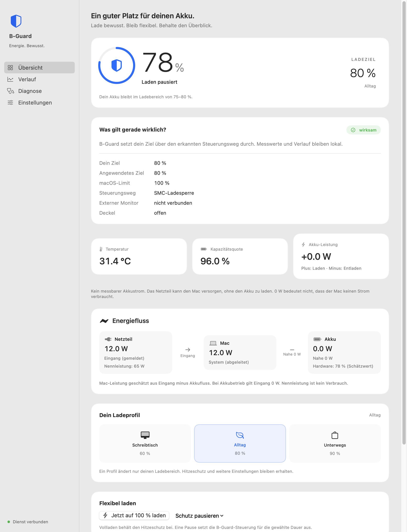This screenshot has height=532, width=407.
Task: Click the SMC-Ladesperre Steuerungsweg value
Action: tap(174, 193)
